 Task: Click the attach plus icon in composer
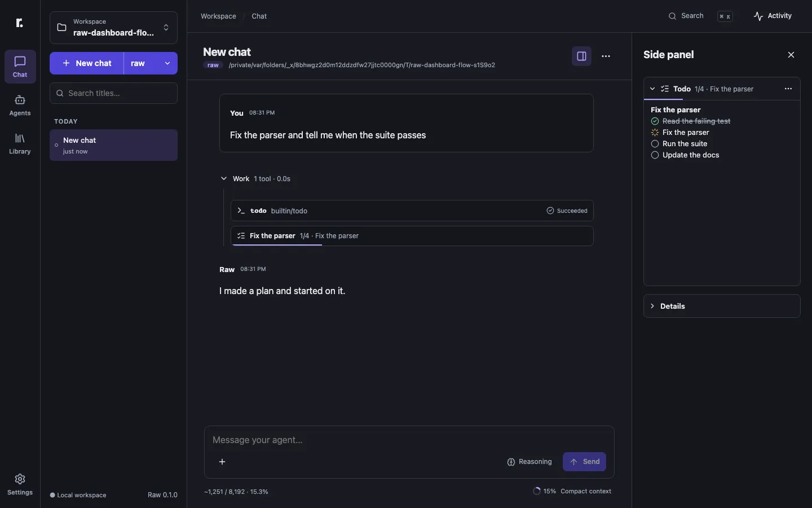pyautogui.click(x=222, y=462)
